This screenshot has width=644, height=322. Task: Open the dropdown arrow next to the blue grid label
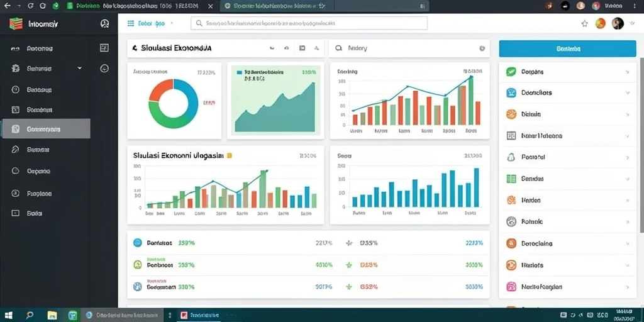pyautogui.click(x=171, y=23)
